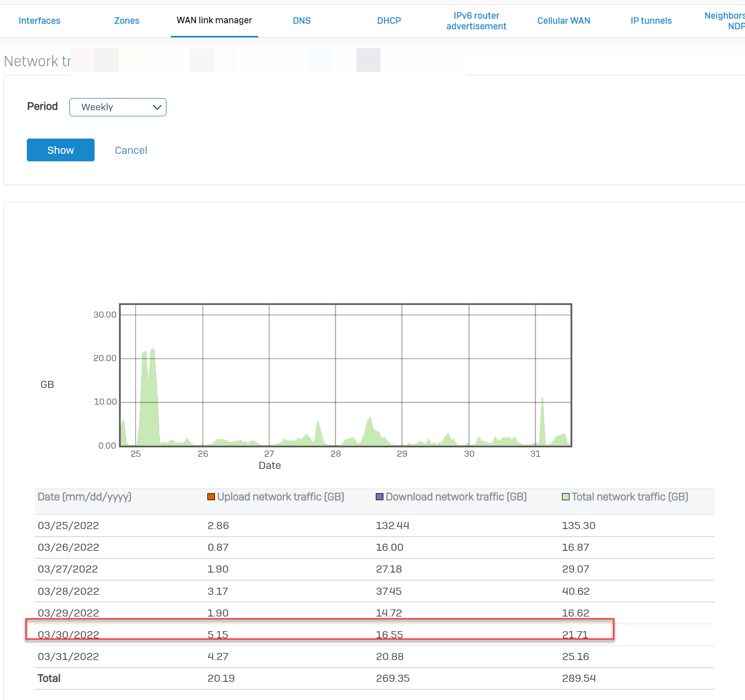Click download value 37.45
Viewport: 745px width, 700px height.
click(388, 591)
